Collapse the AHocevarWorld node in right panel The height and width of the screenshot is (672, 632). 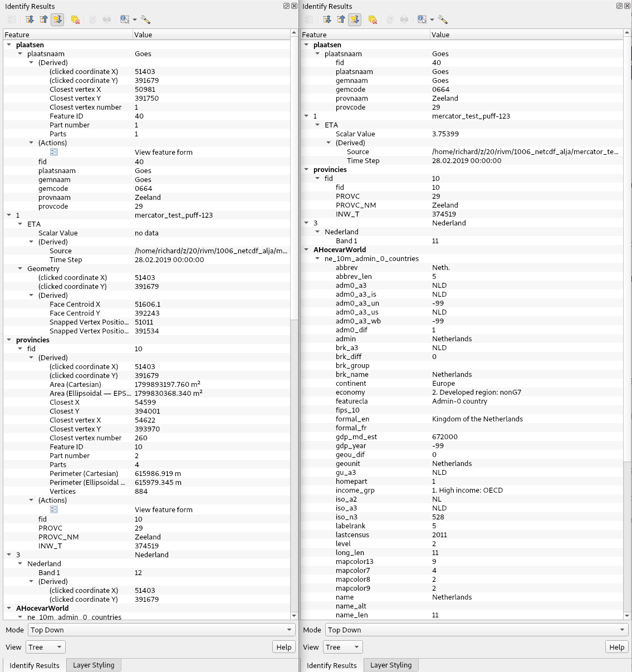(x=306, y=250)
